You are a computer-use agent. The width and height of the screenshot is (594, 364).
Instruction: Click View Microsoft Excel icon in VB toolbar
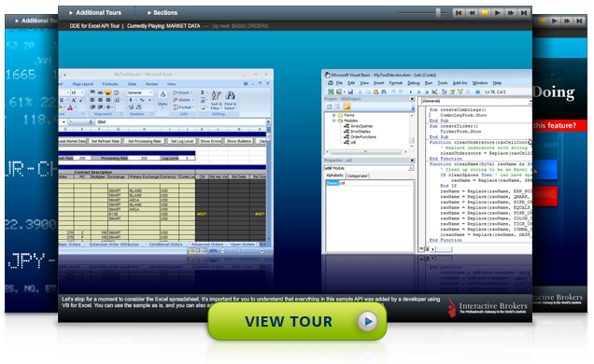coord(331,91)
